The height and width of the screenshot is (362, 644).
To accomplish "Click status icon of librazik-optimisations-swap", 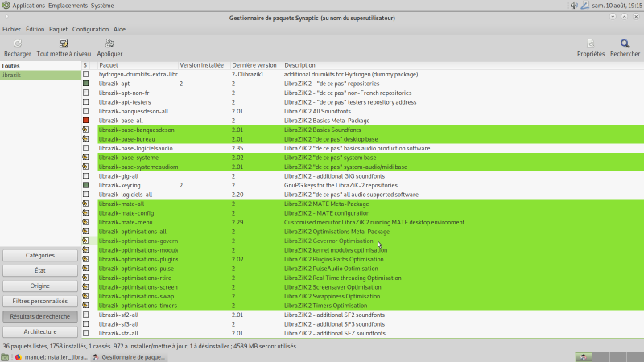I will [85, 296].
